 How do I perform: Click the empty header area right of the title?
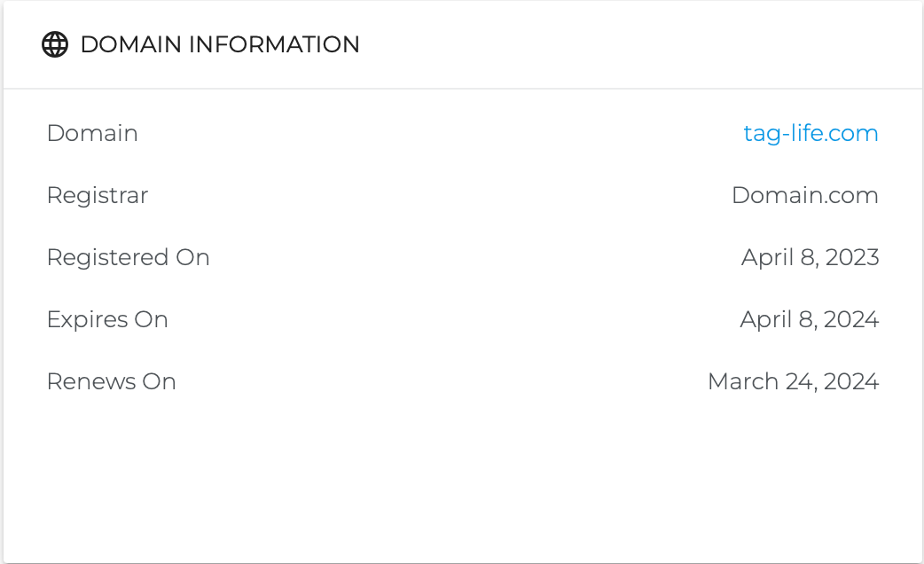pos(638,44)
